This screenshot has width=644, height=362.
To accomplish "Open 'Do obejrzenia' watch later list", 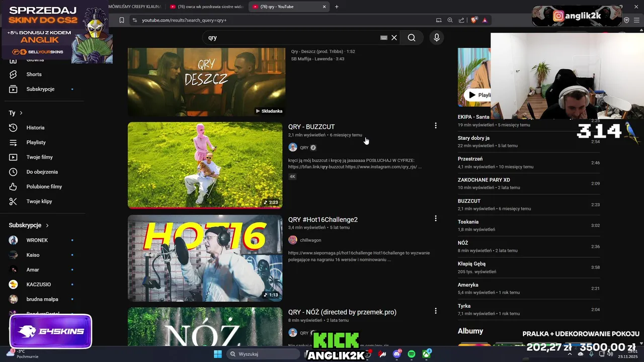I will pyautogui.click(x=42, y=172).
